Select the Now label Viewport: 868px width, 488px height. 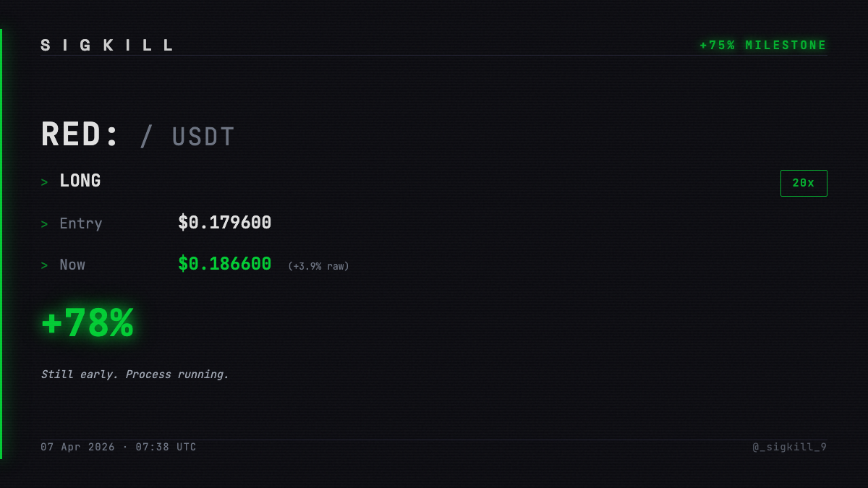(x=72, y=265)
